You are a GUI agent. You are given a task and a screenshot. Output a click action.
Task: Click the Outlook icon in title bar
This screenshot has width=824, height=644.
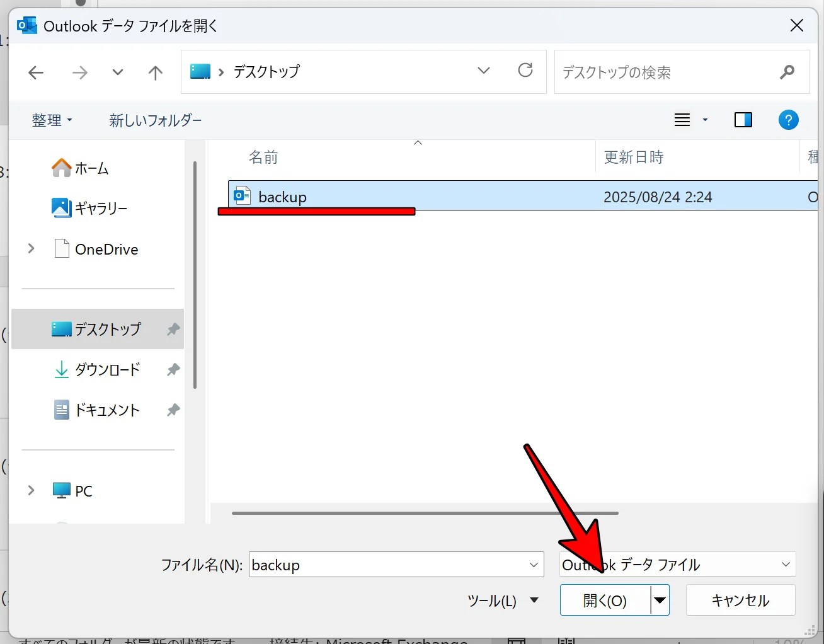[27, 25]
